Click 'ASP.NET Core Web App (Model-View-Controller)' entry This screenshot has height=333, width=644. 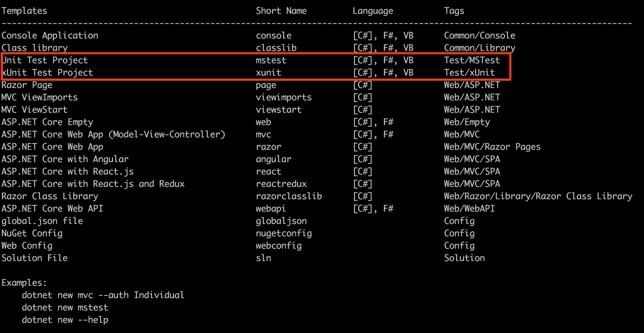pos(113,135)
